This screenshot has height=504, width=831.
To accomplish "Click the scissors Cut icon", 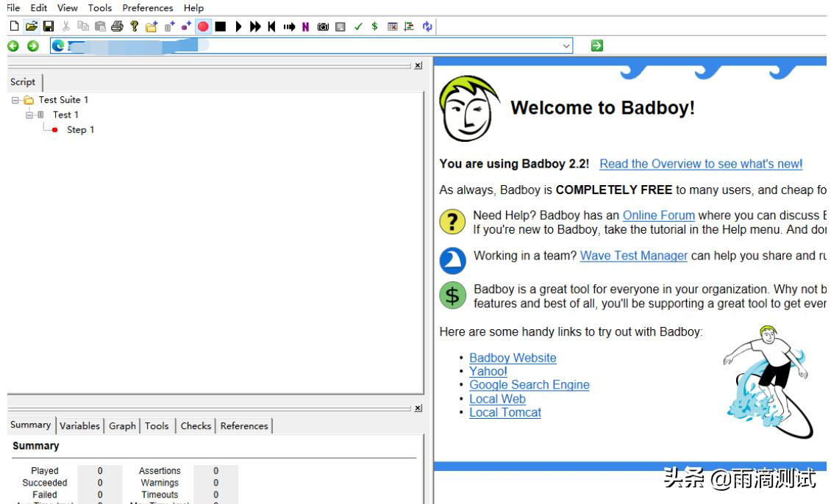I will [x=65, y=26].
